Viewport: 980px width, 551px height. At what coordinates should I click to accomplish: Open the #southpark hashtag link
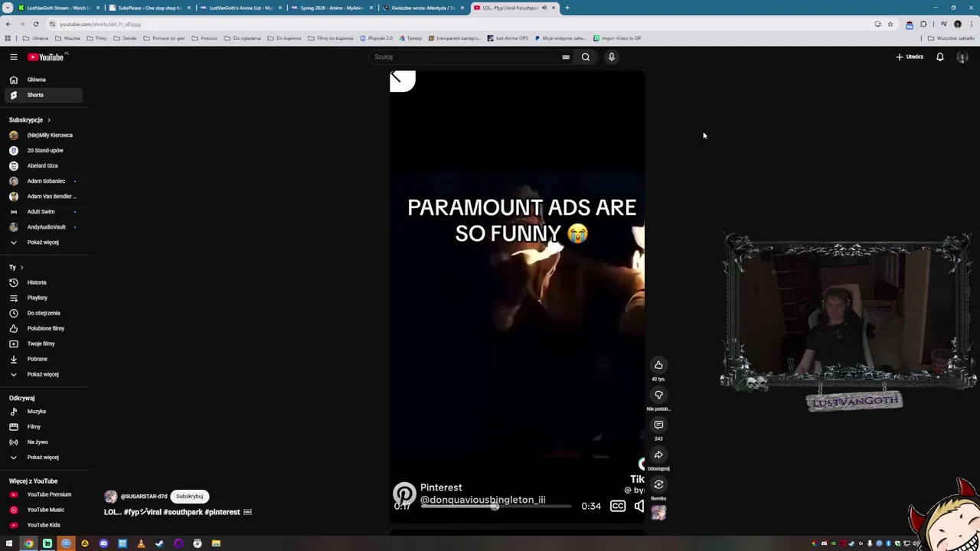click(x=181, y=512)
